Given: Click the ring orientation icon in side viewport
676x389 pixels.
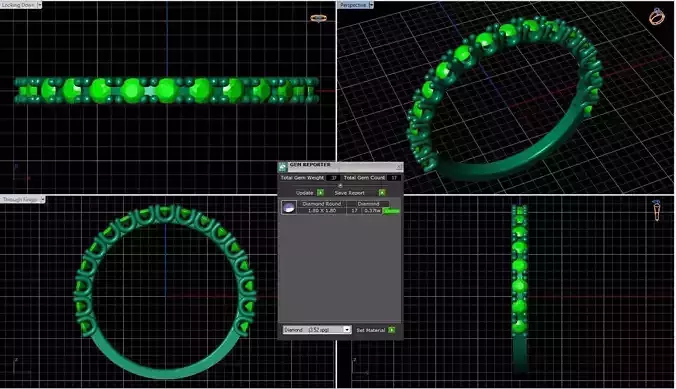Looking at the screenshot, I should 657,210.
